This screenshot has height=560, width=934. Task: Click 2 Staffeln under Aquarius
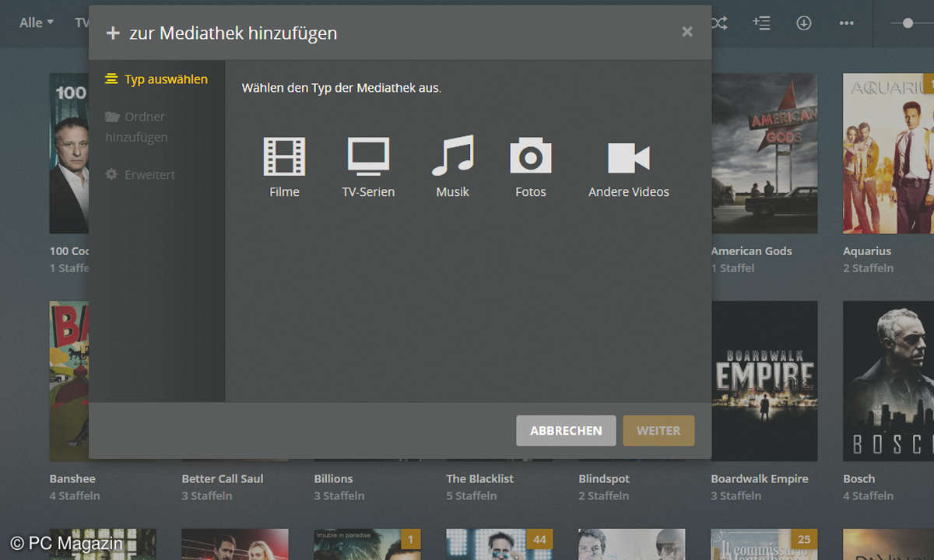(869, 268)
